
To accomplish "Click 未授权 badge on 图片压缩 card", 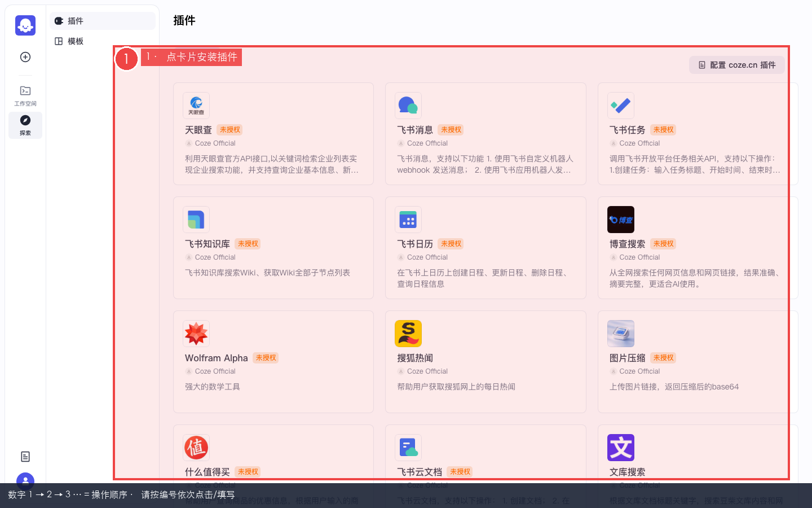I will (x=664, y=358).
